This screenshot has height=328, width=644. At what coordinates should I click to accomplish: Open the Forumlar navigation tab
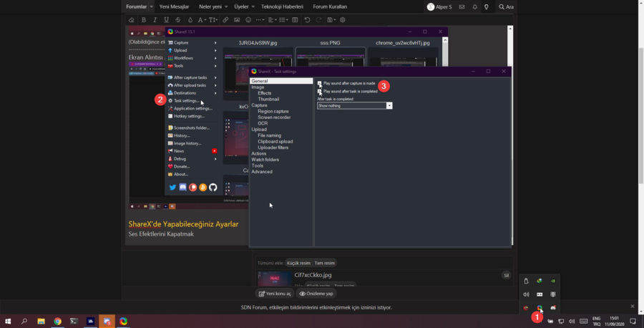tap(137, 6)
